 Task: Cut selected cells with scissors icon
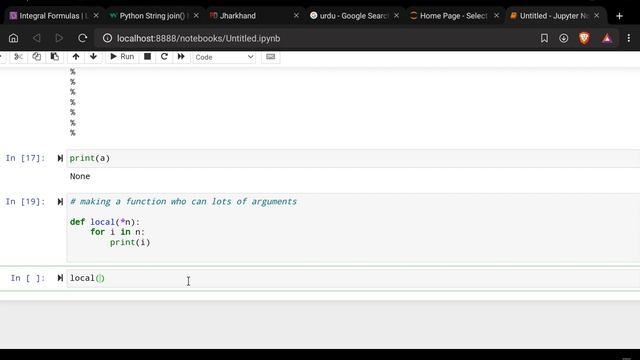coord(18,57)
